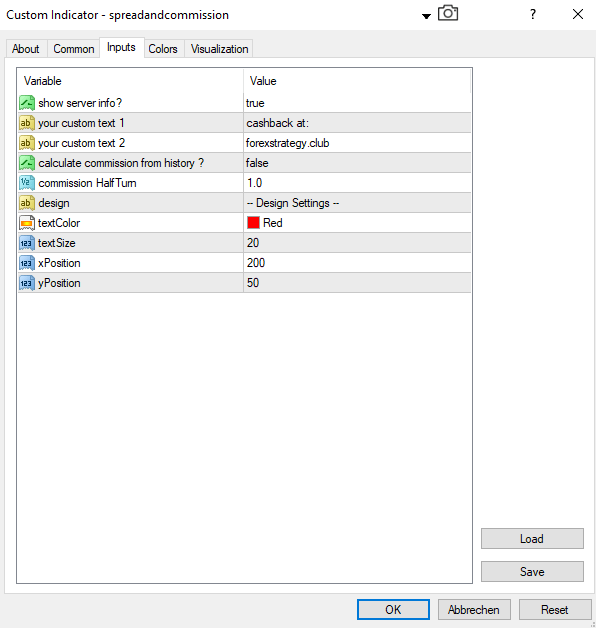Open the dropdown arrow next to camera
Screen dimensions: 596x628
(426, 16)
